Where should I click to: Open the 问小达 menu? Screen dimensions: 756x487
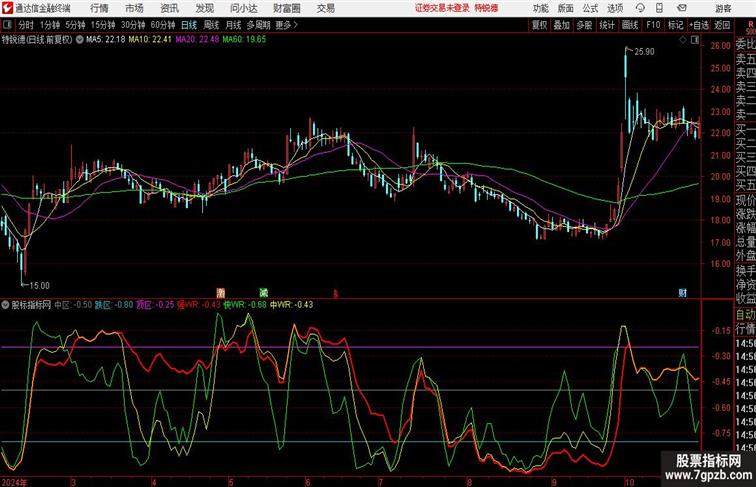tap(243, 8)
